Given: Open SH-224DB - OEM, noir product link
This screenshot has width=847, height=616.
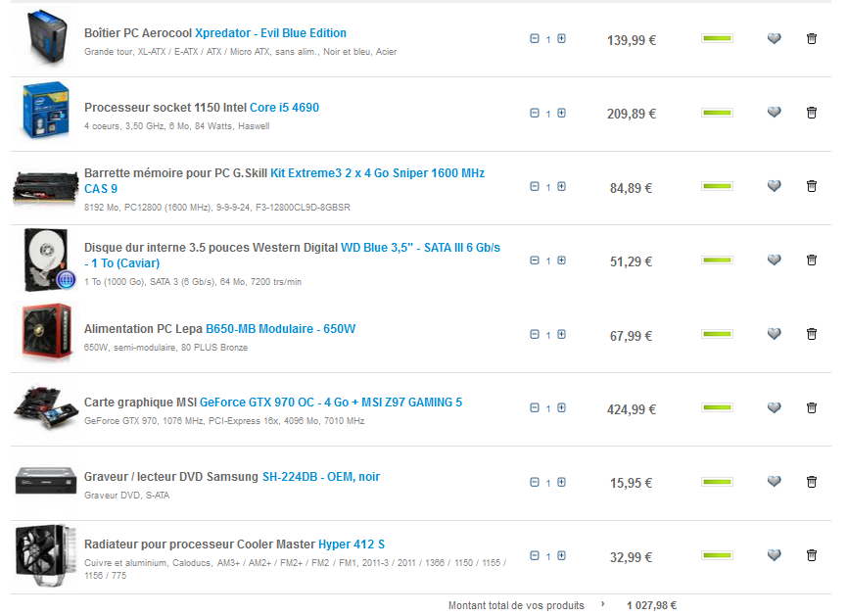Looking at the screenshot, I should pyautogui.click(x=321, y=477).
